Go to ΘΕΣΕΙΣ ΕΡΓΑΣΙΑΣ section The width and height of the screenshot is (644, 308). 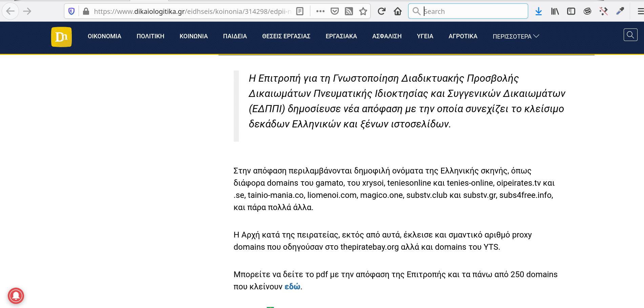(286, 36)
